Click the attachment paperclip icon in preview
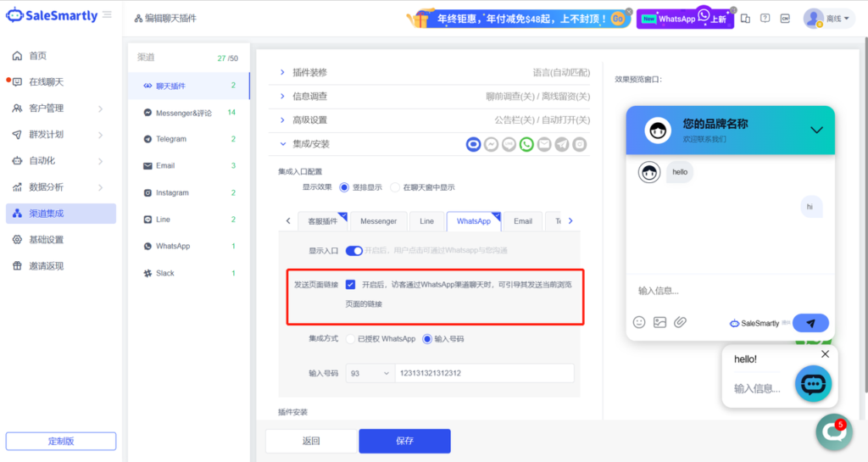 680,322
